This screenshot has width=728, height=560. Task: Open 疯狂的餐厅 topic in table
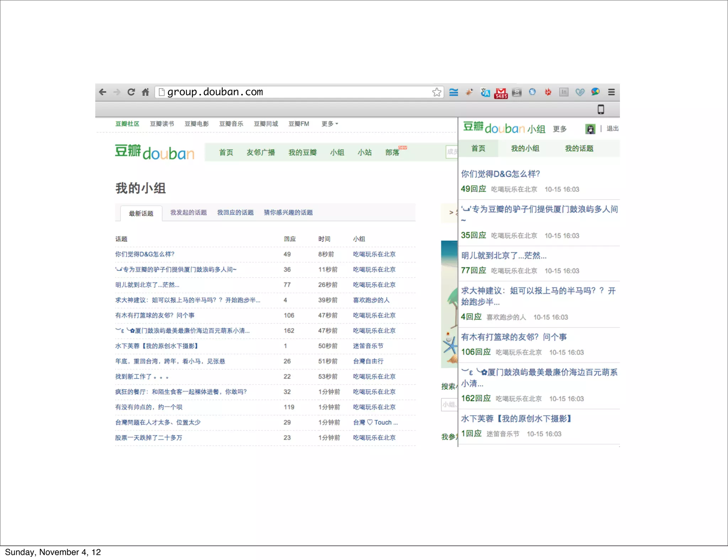point(181,392)
